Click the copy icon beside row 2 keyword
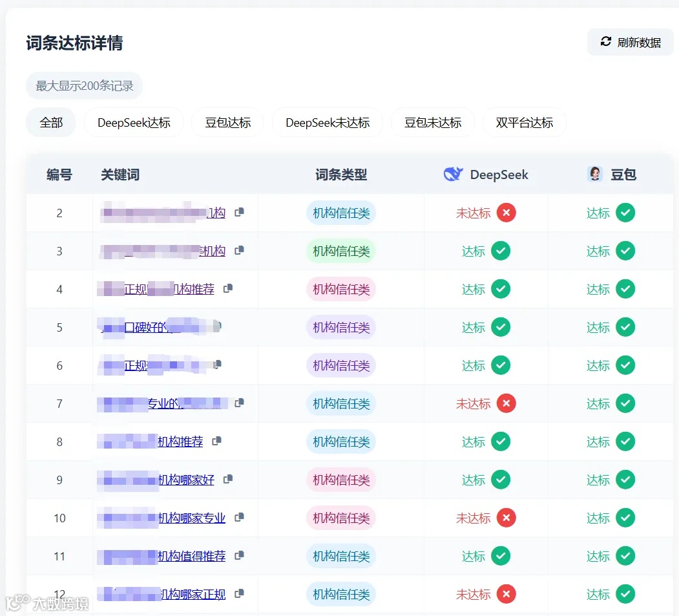The height and width of the screenshot is (616, 679). 238,212
